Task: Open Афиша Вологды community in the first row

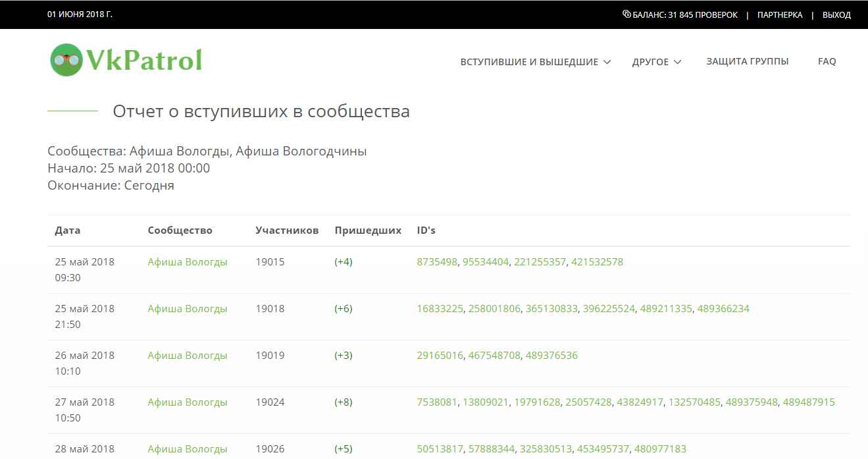Action: (187, 261)
